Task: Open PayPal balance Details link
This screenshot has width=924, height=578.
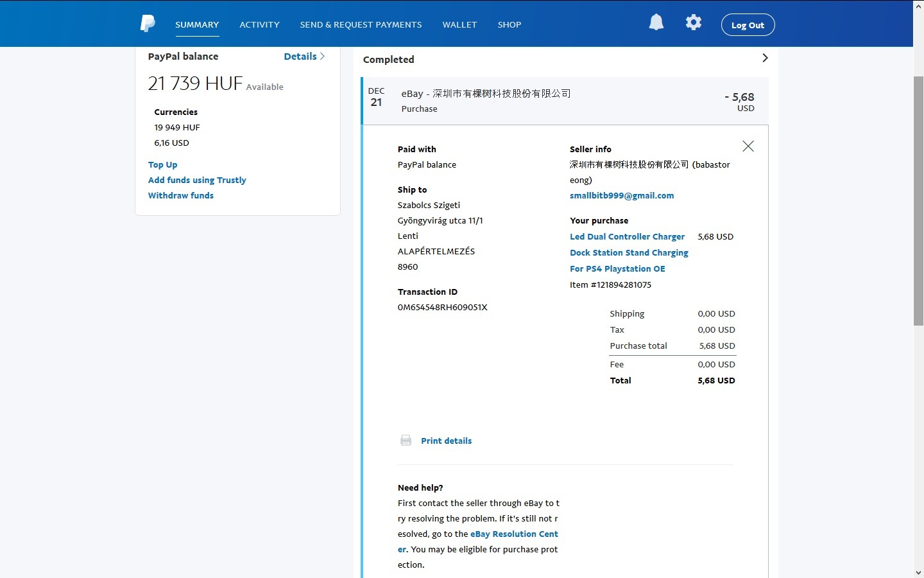Action: tap(304, 57)
